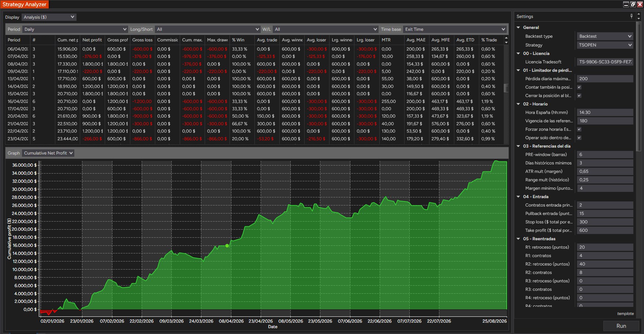Image resolution: width=644 pixels, height=334 pixels.
Task: Sort by the 'Avg. MAE' column header
Action: pos(416,40)
